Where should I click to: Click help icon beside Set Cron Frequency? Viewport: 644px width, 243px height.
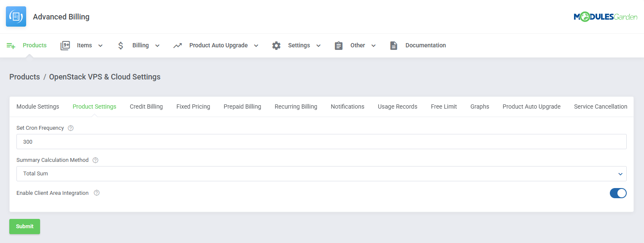[x=71, y=128]
